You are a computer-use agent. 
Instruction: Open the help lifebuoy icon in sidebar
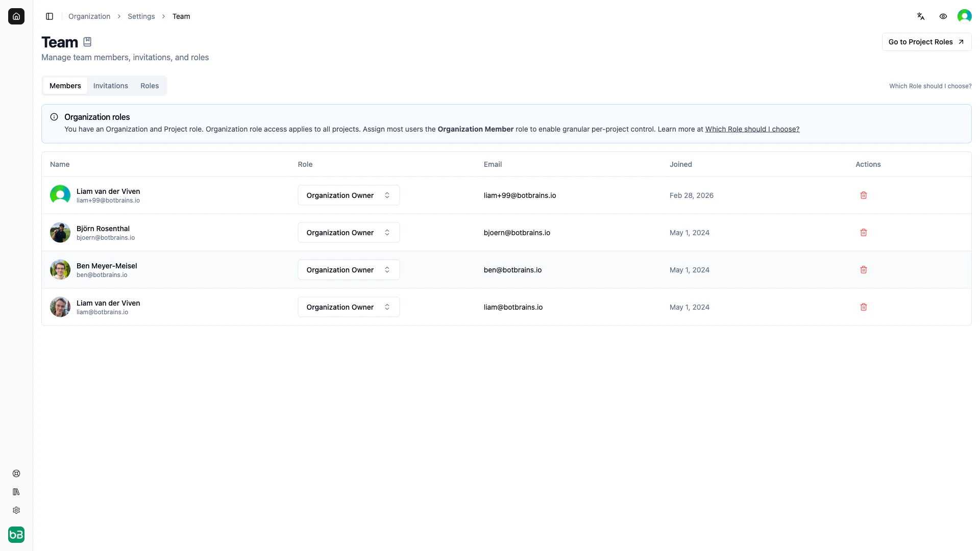point(16,473)
